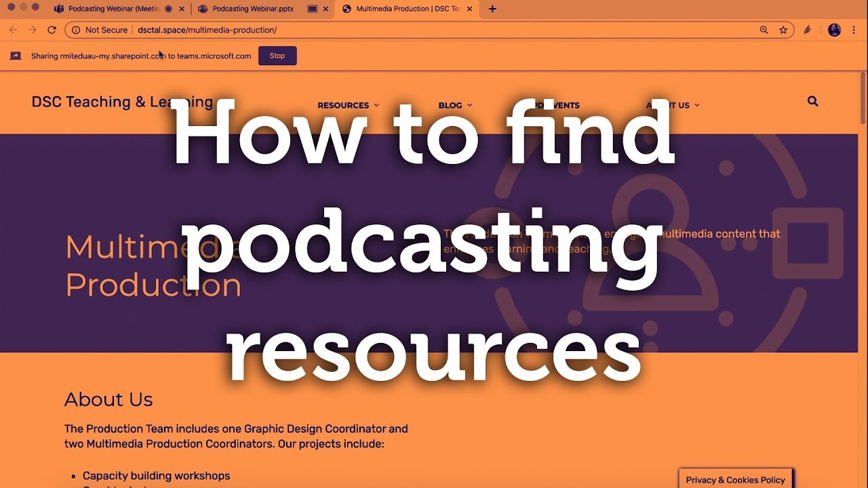Open the DSC Teaching & Learning home link
Viewport: 868px width, 488px height.
(122, 102)
